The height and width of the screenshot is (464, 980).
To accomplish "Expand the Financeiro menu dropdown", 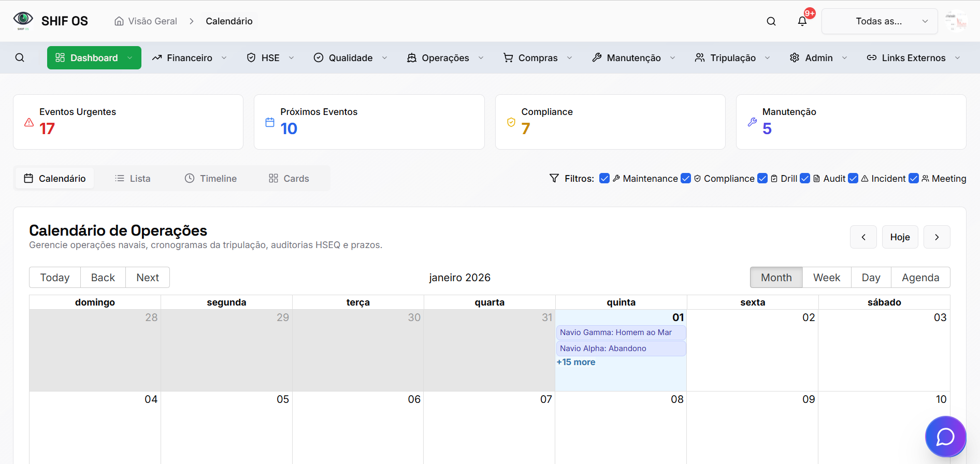I will [x=189, y=57].
